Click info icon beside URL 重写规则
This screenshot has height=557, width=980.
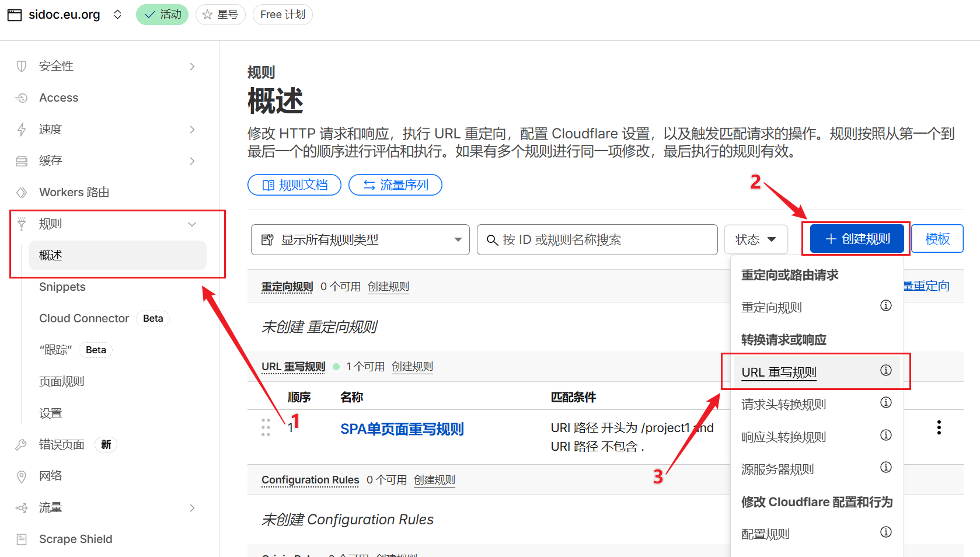point(885,370)
